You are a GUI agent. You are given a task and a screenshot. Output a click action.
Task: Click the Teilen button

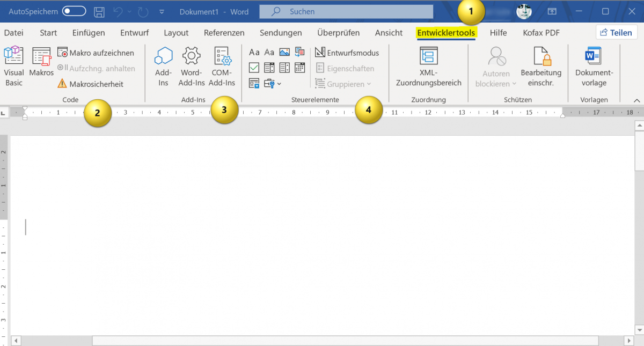(616, 32)
